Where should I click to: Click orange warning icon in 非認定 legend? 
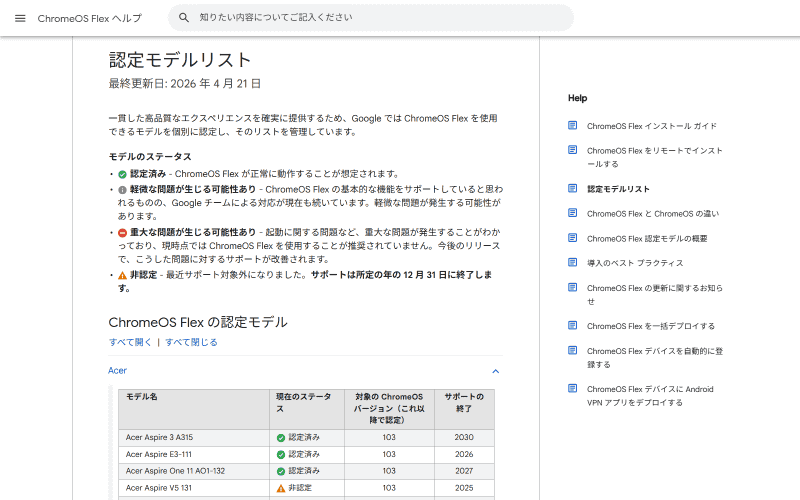[x=122, y=276]
